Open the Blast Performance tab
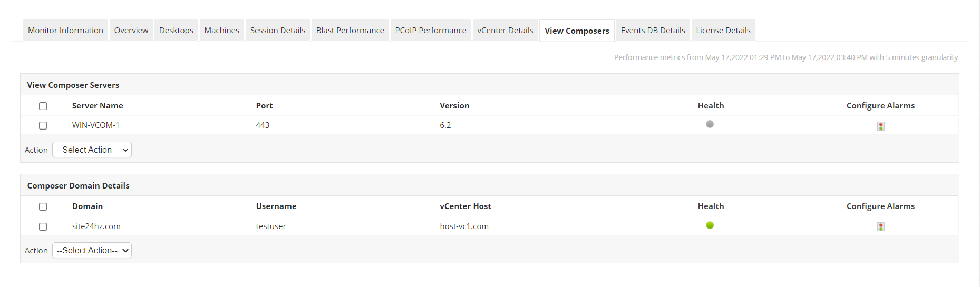Screen dimensions: 980x287 pos(350,31)
